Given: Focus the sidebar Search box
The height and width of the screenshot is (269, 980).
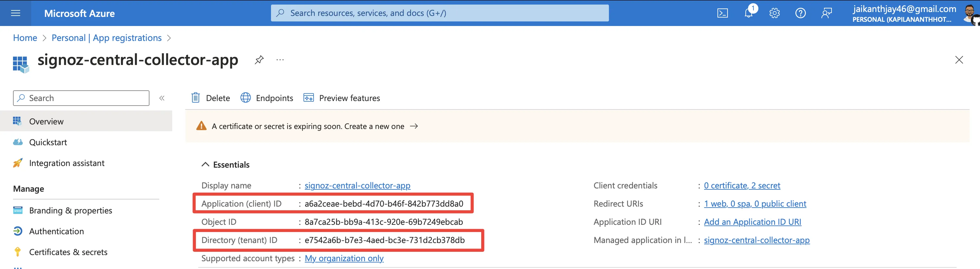Looking at the screenshot, I should tap(81, 98).
